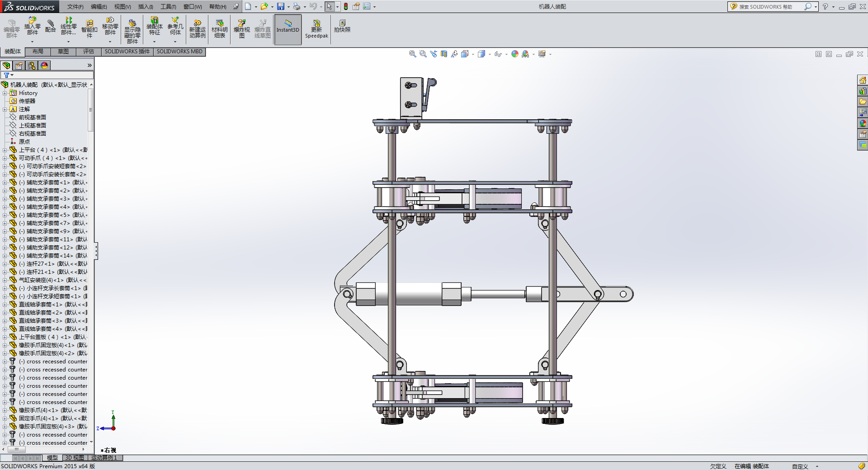
Task: Save the assembly with the floppy icon
Action: click(x=281, y=6)
